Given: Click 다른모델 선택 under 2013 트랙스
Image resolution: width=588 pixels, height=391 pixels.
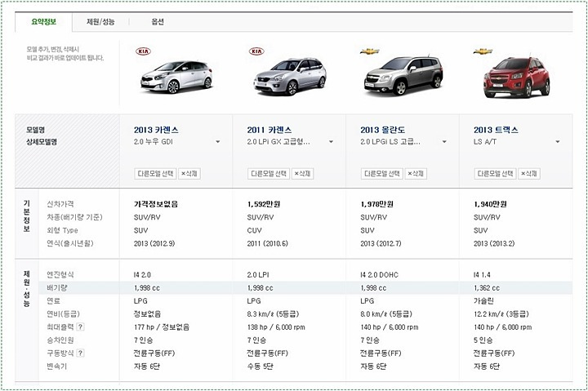Looking at the screenshot, I should pyautogui.click(x=495, y=174).
